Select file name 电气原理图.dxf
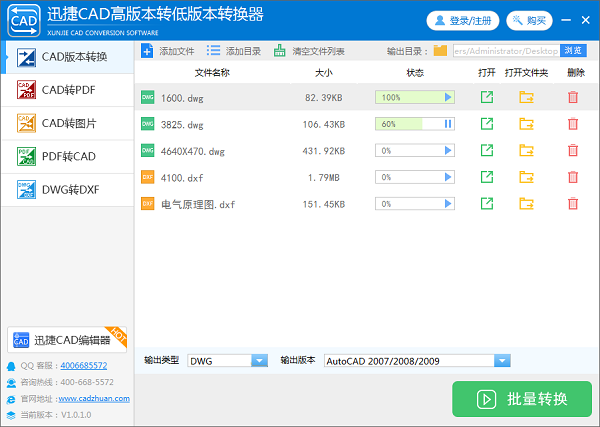Screen dimensions: 600x427 point(198,205)
